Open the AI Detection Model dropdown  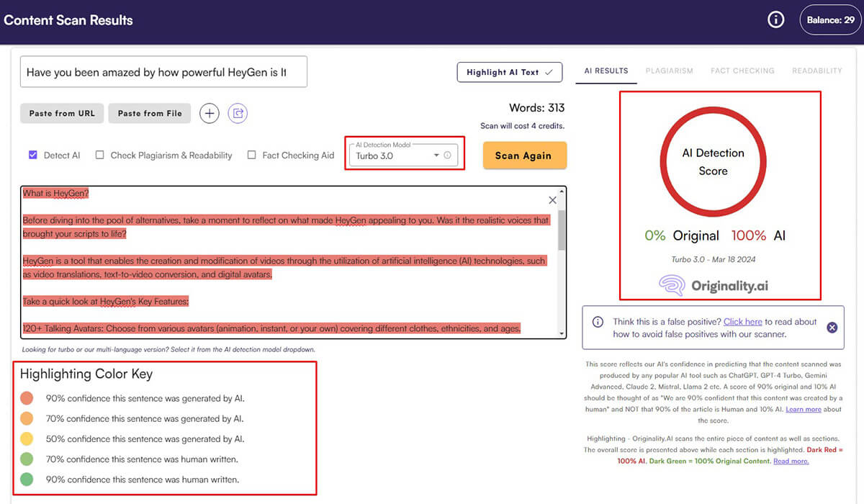[436, 156]
